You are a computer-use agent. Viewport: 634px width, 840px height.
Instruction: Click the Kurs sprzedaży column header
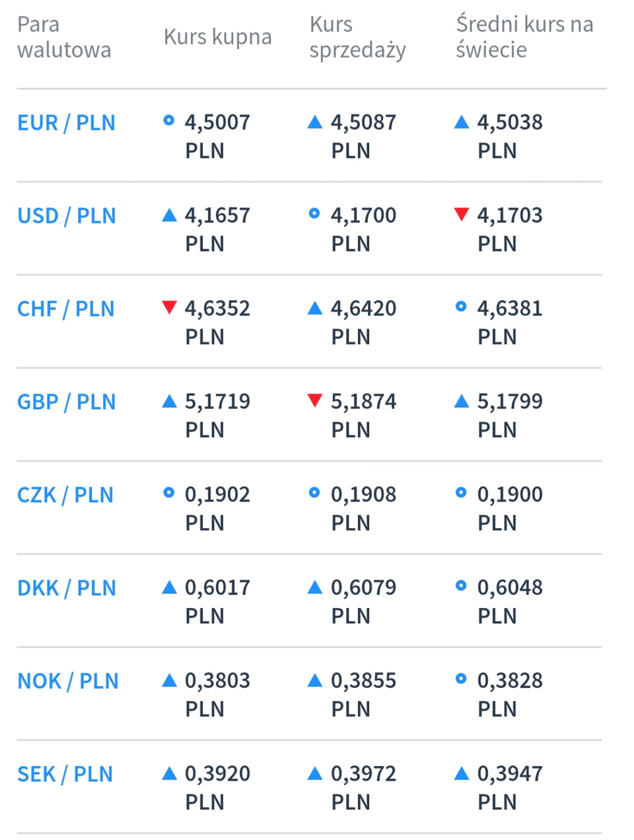tap(357, 37)
